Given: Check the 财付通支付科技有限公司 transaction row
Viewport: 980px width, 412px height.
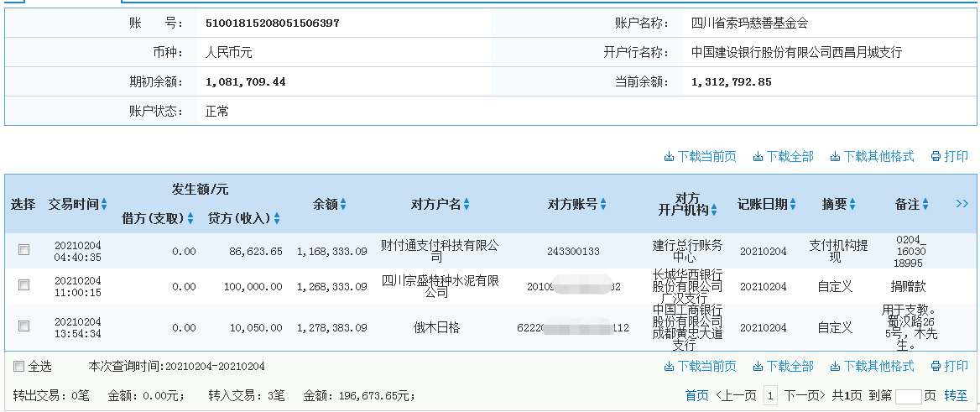Looking at the screenshot, I should 23,250.
